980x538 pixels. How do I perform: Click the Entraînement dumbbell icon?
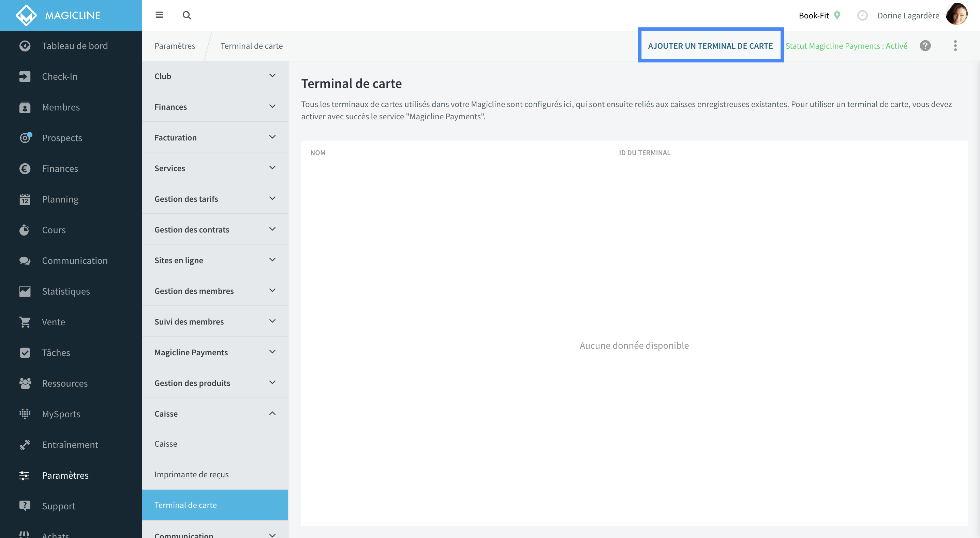pyautogui.click(x=25, y=444)
